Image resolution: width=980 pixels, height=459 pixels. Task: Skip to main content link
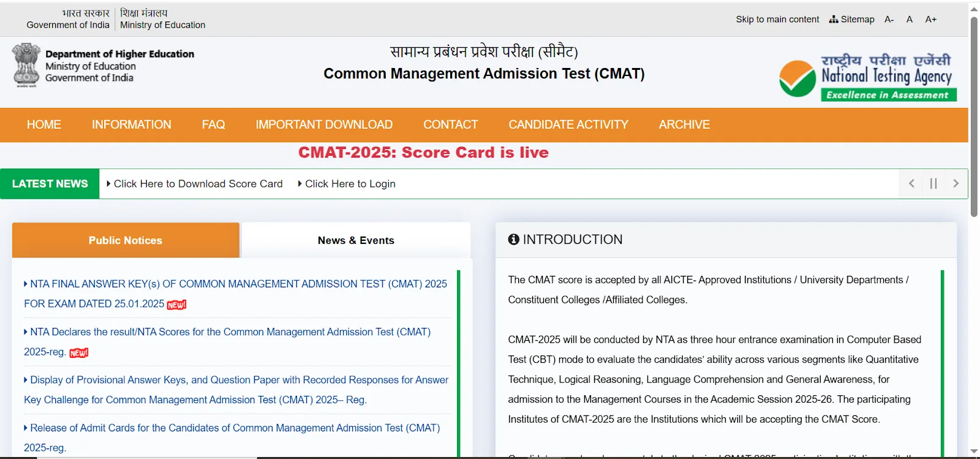(777, 19)
